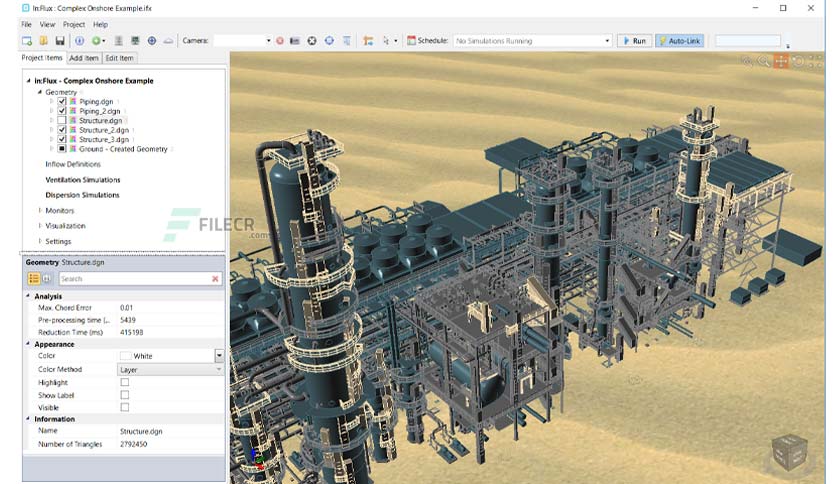
Task: Click the New project icon in toolbar
Action: [27, 41]
